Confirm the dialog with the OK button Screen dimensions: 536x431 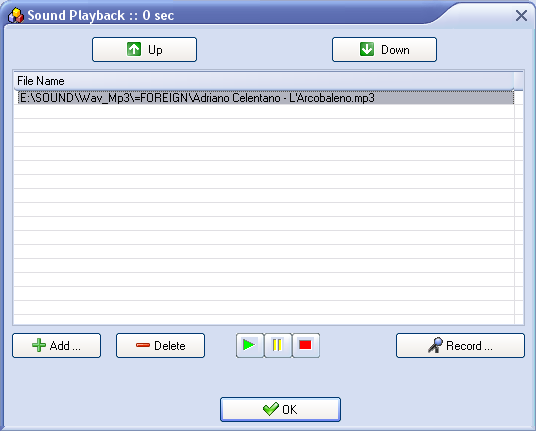point(280,409)
